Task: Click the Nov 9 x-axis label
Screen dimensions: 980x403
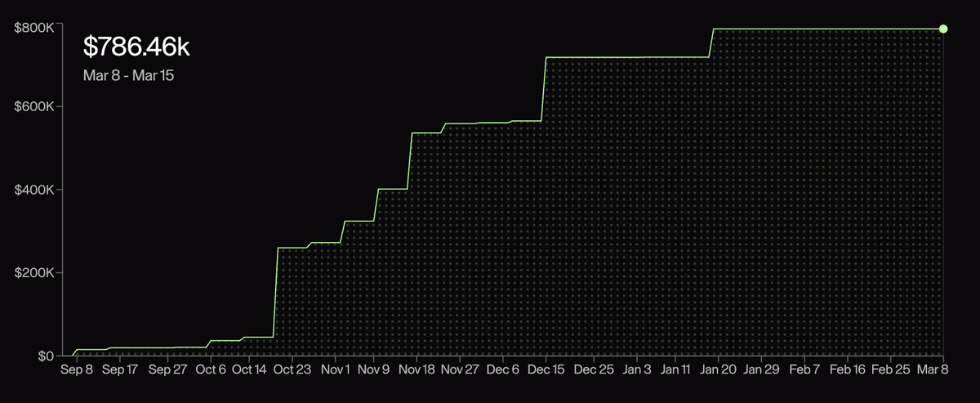Action: tap(373, 369)
